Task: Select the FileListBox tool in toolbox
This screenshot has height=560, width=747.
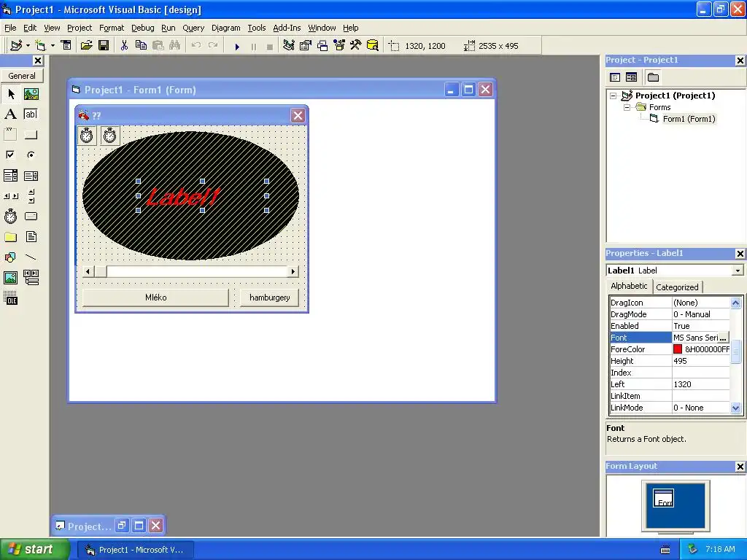Action: (x=31, y=237)
